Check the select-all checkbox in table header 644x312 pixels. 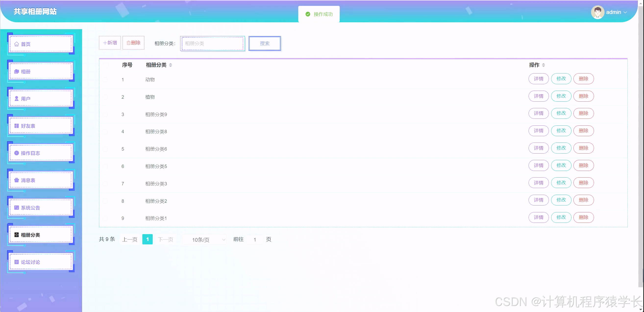(x=106, y=65)
